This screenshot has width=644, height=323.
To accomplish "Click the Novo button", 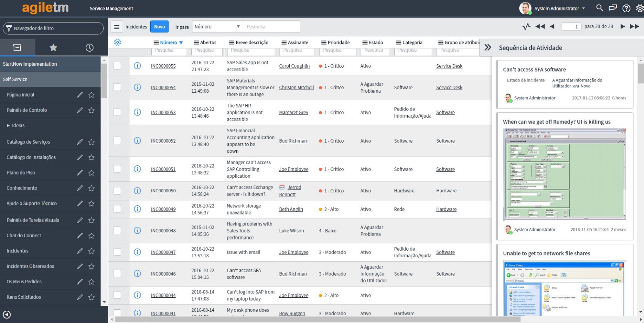I will pyautogui.click(x=159, y=27).
